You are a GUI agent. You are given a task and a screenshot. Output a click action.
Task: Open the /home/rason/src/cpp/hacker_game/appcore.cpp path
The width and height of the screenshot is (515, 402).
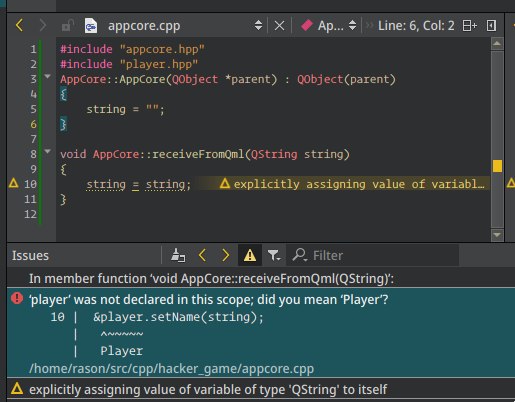[x=171, y=369]
